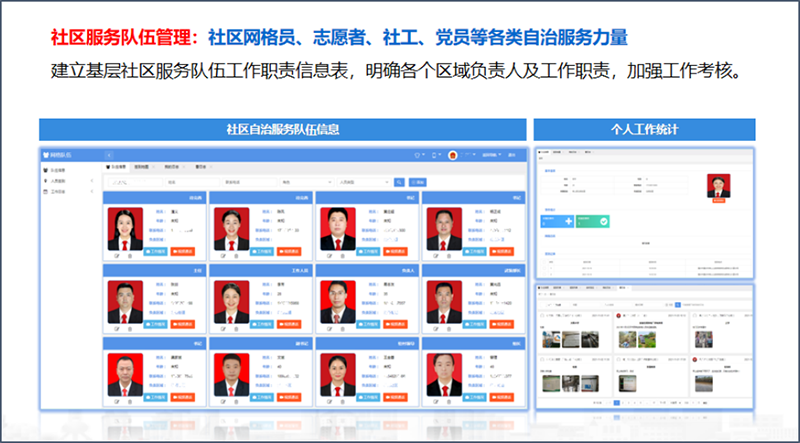Click the calendar icon of 工作日志 in the sidebar
Image resolution: width=800 pixels, height=443 pixels.
pyautogui.click(x=45, y=192)
